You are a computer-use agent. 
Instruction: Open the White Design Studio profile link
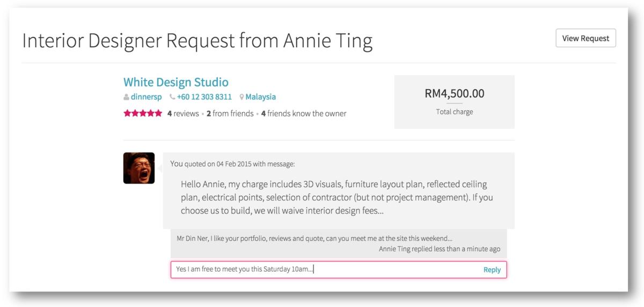tap(176, 82)
